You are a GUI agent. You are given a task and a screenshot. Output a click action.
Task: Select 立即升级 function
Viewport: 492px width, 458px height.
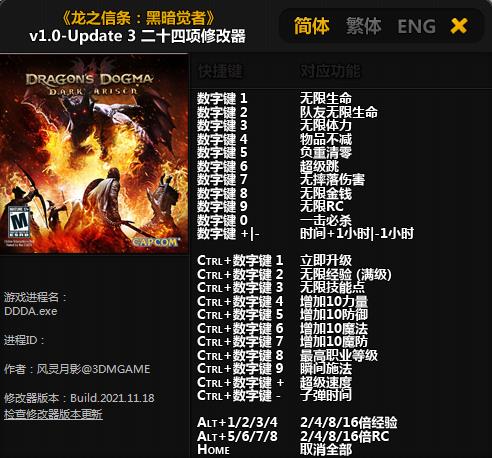coord(326,261)
